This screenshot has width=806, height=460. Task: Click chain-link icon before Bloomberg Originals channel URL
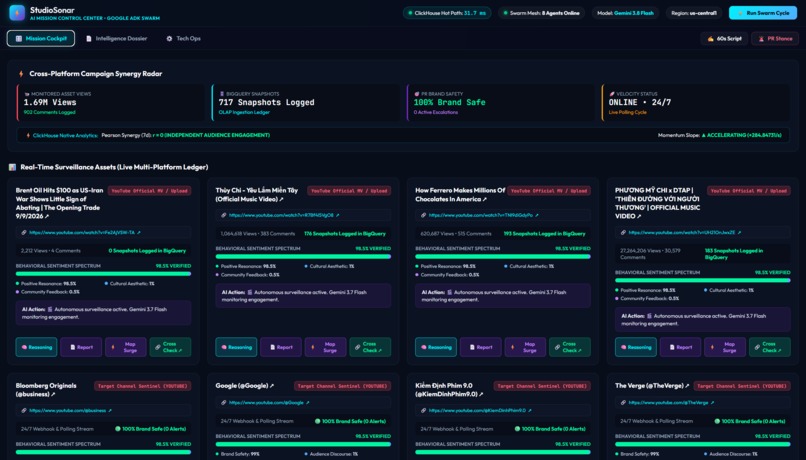point(24,411)
